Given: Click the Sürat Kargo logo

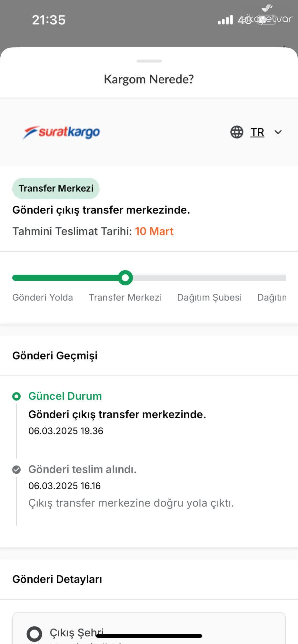Looking at the screenshot, I should click(x=61, y=132).
